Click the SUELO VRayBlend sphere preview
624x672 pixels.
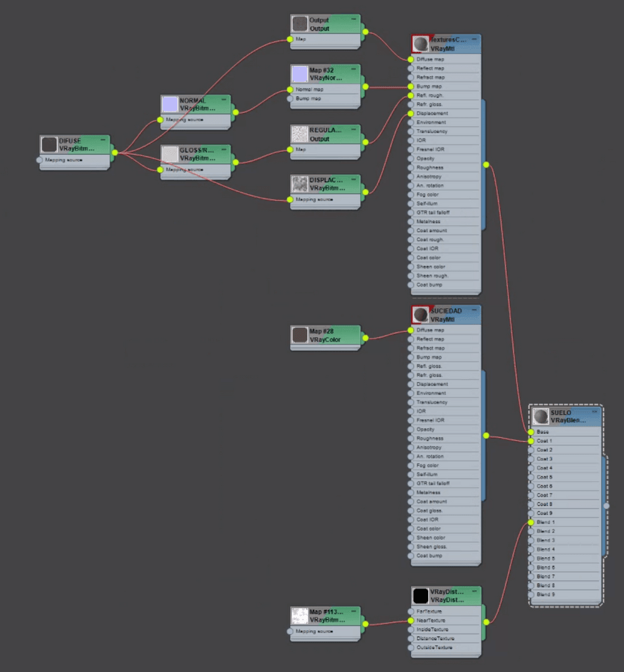coord(541,416)
